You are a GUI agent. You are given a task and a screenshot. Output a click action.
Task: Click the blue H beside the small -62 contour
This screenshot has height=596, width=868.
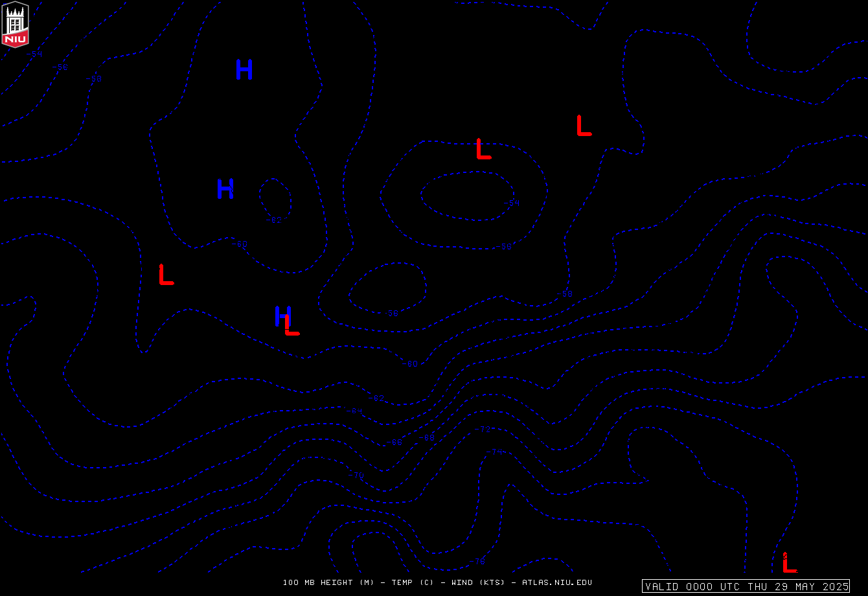pyautogui.click(x=225, y=189)
